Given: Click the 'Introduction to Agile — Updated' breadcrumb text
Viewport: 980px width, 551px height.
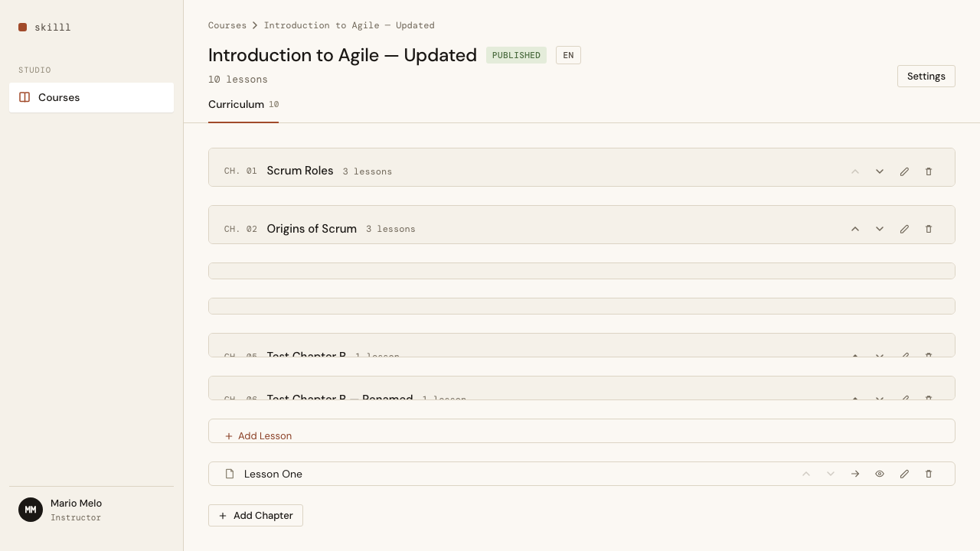Looking at the screenshot, I should pos(349,25).
